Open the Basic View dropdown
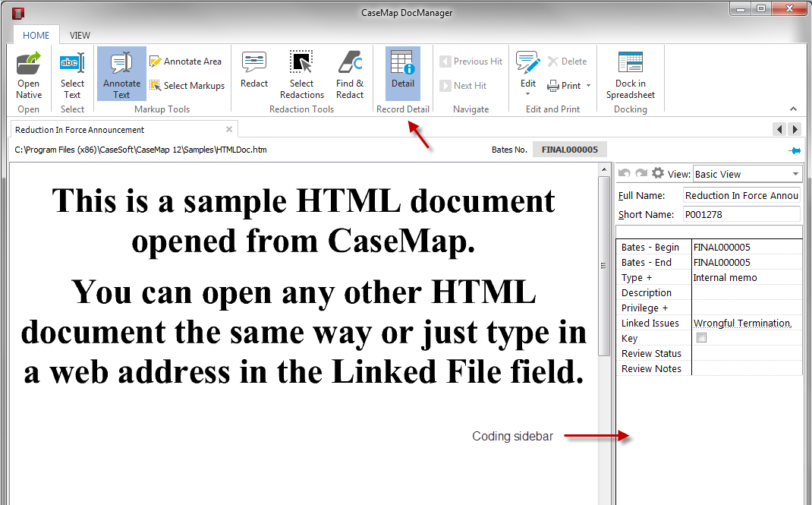Screen dimensions: 812x505 coord(795,173)
